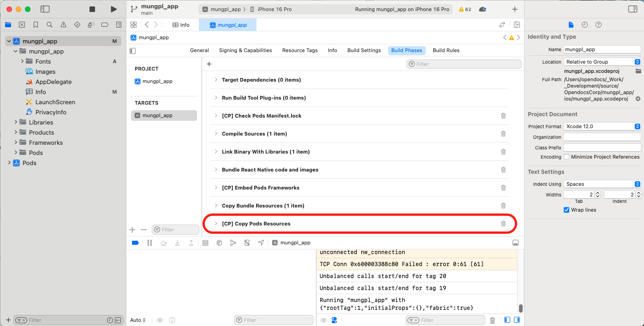Open the test navigator
Image resolution: width=644 pixels, height=326 pixels.
pos(77,25)
